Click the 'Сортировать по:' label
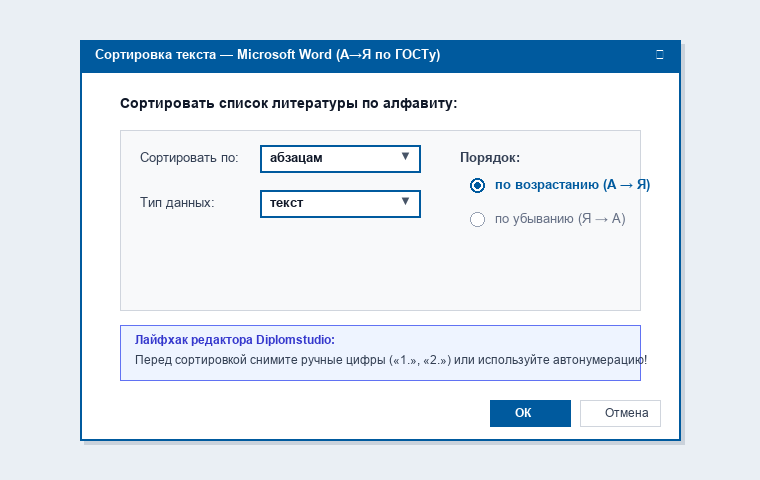The width and height of the screenshot is (760, 480). (x=189, y=158)
